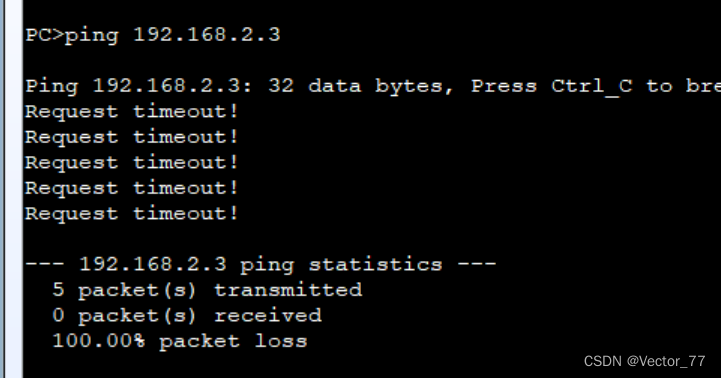Click the '192.168.2.3 ping statistics' header line
The image size is (721, 378).
pyautogui.click(x=261, y=265)
